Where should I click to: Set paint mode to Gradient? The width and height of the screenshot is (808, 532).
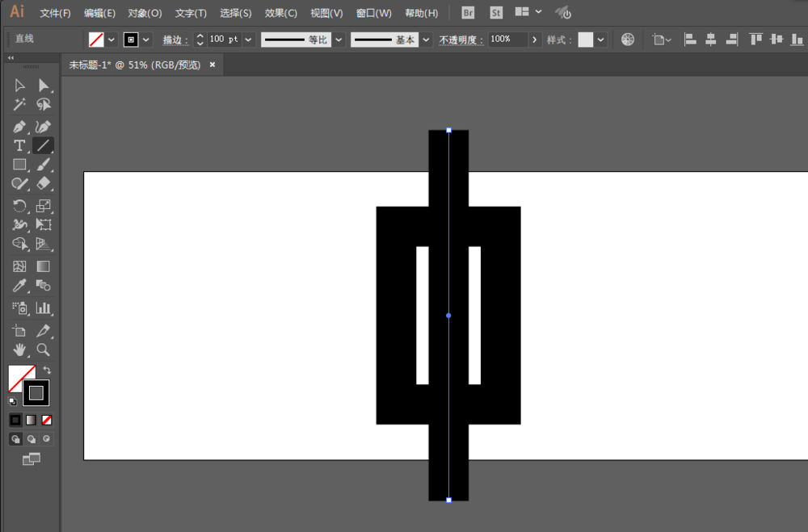pyautogui.click(x=32, y=421)
